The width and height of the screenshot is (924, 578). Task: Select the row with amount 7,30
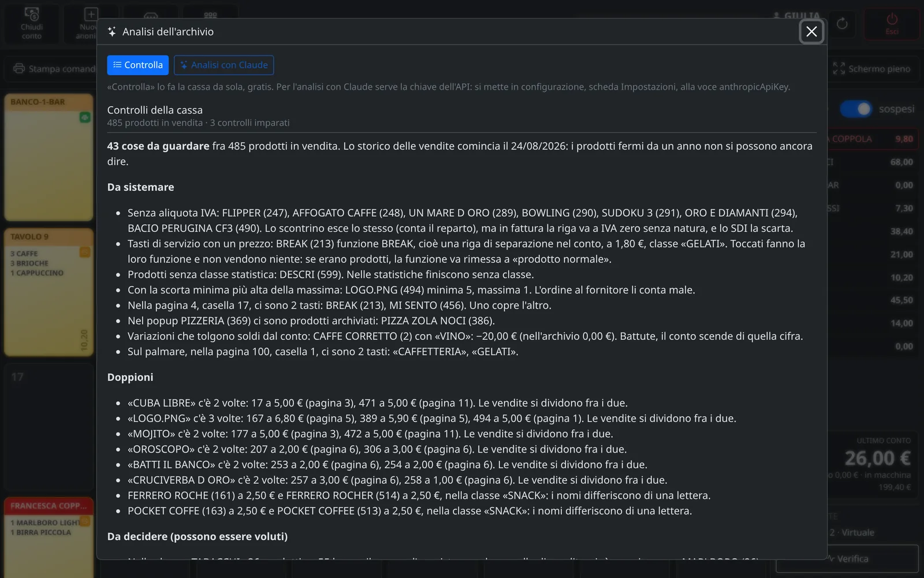(872, 208)
